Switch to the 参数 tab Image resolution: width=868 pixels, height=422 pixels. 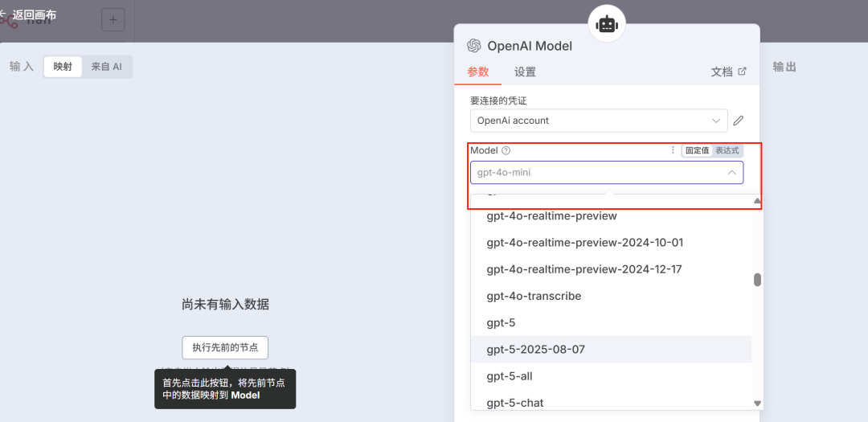coord(477,72)
